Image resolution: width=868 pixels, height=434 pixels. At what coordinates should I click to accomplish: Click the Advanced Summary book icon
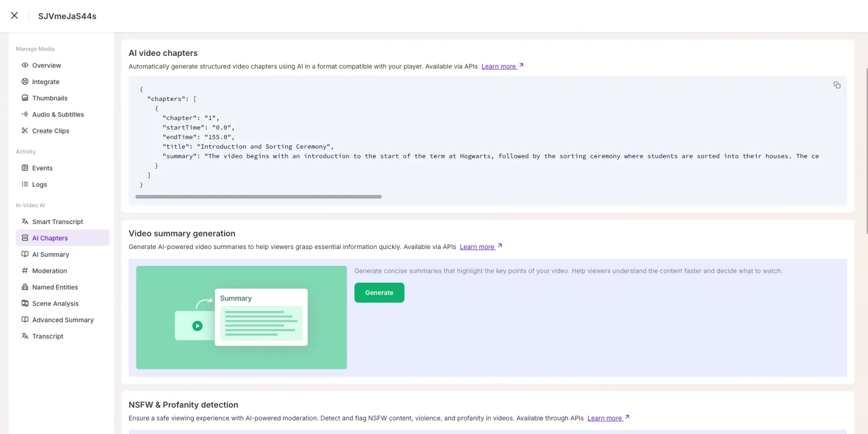pos(25,320)
